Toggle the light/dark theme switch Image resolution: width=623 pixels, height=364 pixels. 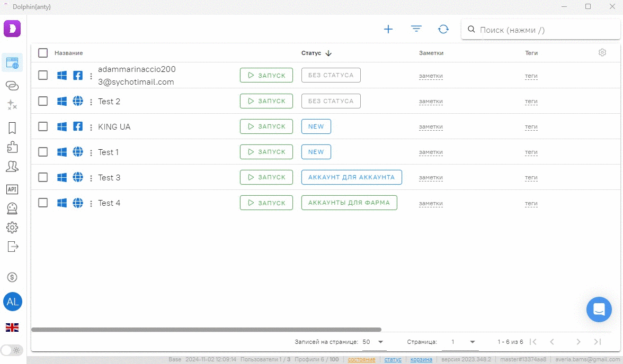pos(11,350)
